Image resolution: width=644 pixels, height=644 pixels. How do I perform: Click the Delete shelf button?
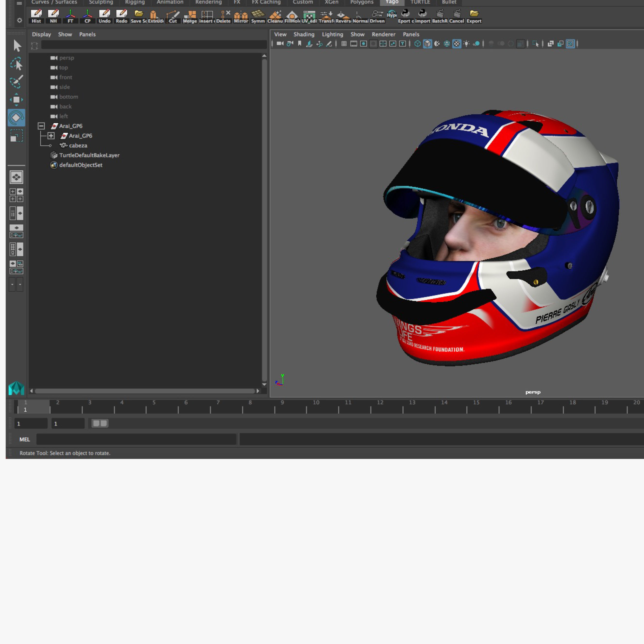click(224, 16)
